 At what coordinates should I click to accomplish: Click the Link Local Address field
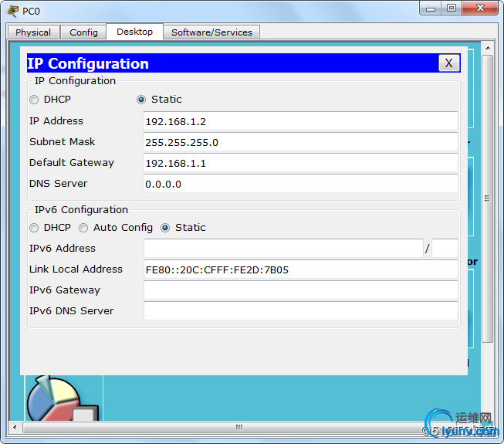pyautogui.click(x=301, y=269)
